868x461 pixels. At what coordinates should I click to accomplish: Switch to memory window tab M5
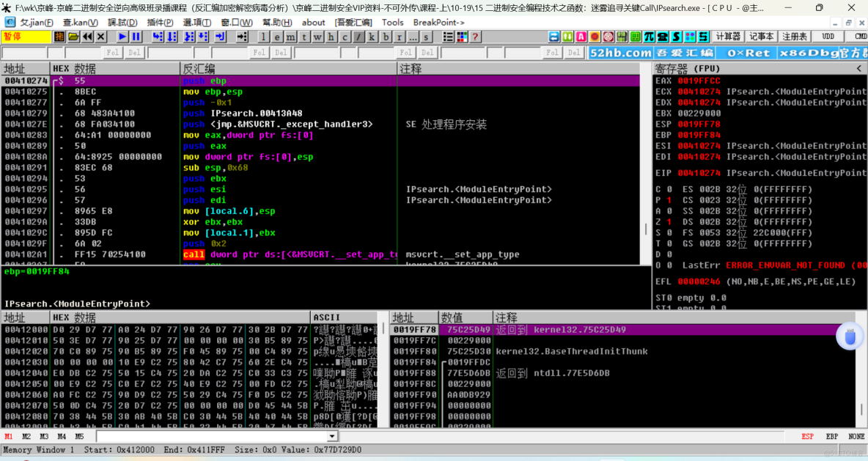point(79,437)
